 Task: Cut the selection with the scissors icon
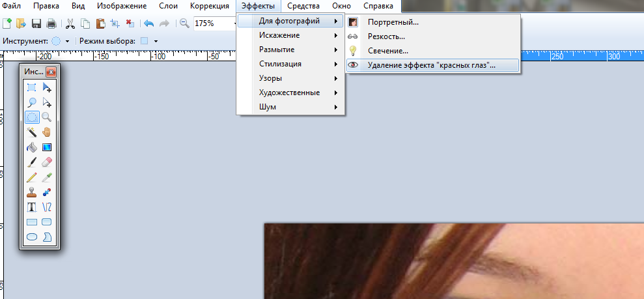click(70, 23)
